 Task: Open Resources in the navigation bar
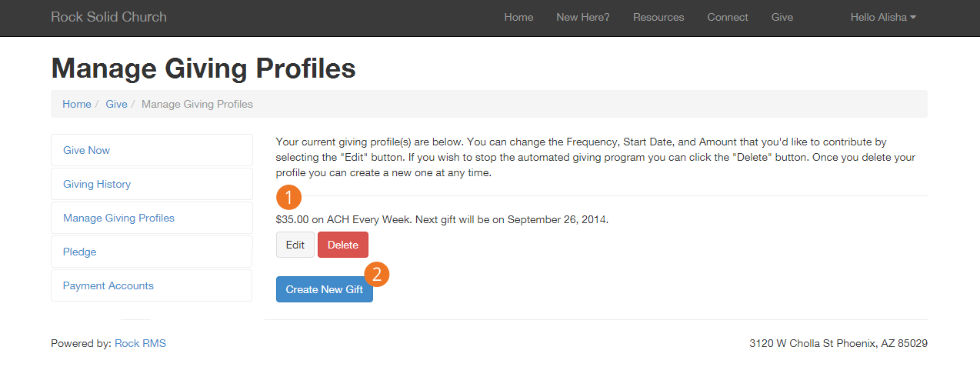click(x=658, y=17)
